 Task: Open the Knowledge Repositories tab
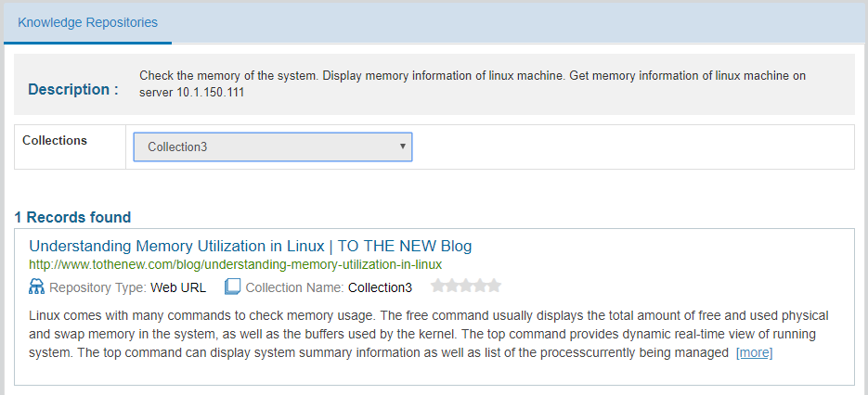[x=87, y=22]
